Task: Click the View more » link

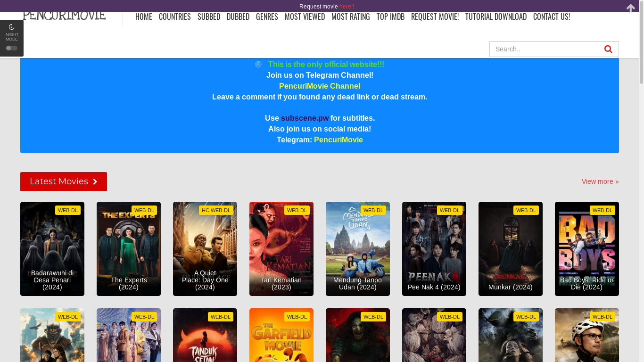Action: point(600,181)
